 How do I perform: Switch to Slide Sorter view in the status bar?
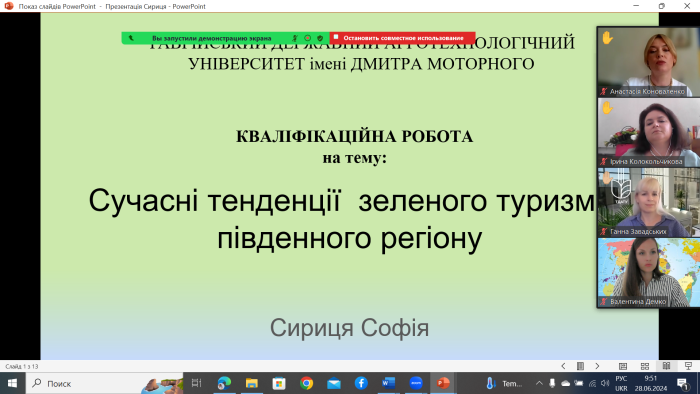(645, 366)
